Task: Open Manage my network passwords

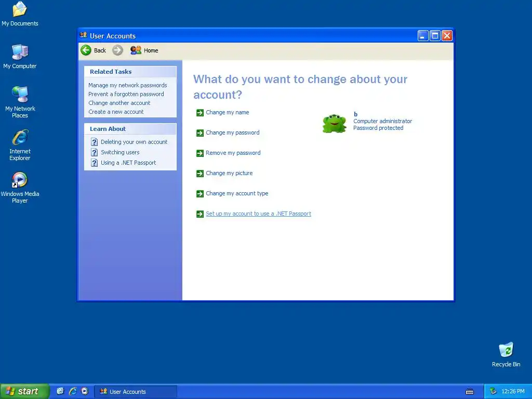Action: pos(128,85)
